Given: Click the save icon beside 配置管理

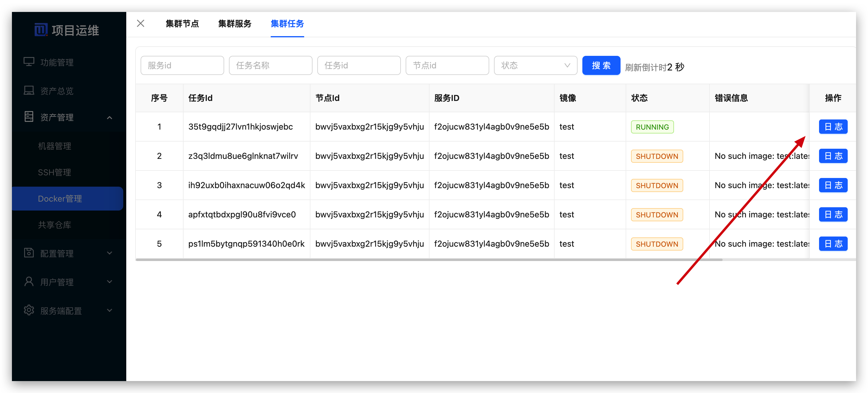Looking at the screenshot, I should (x=29, y=253).
